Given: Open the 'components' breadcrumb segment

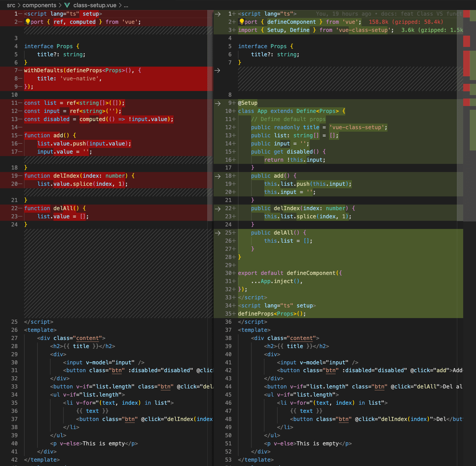Looking at the screenshot, I should pyautogui.click(x=39, y=5).
